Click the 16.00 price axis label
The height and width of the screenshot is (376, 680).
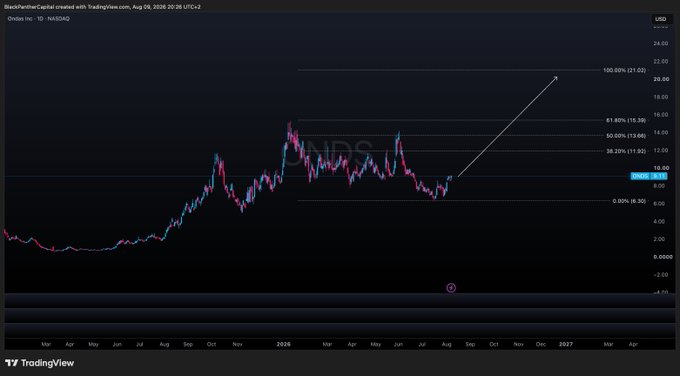point(661,114)
